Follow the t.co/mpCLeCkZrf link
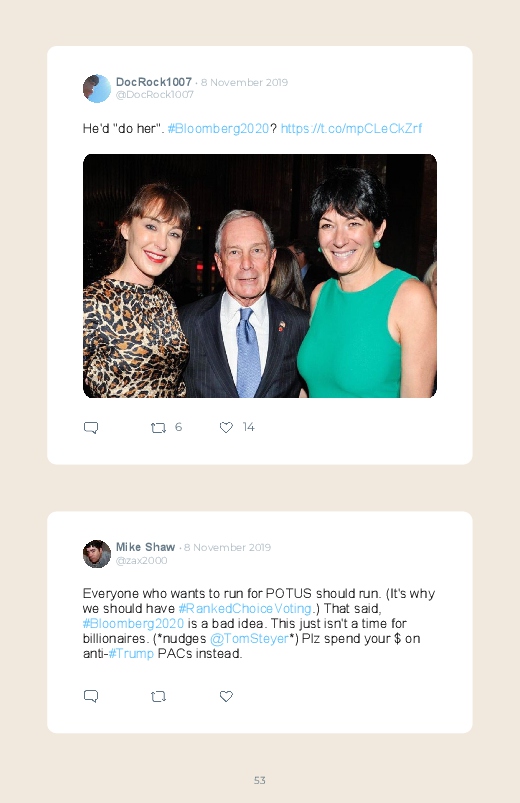 (x=351, y=129)
